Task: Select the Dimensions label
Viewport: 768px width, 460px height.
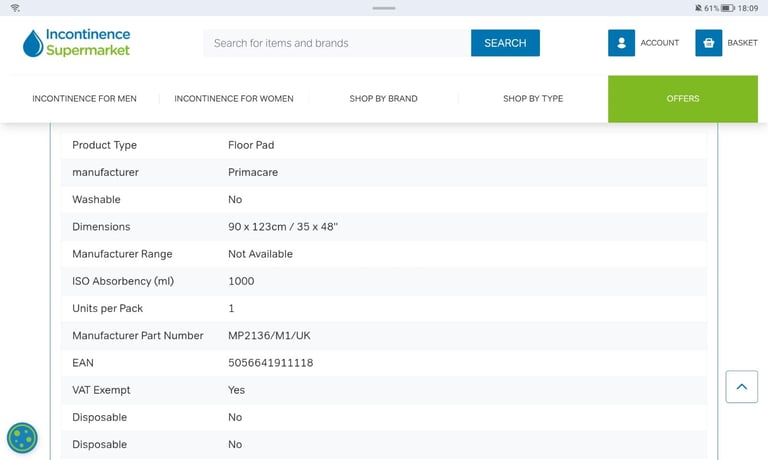Action: coord(101,227)
